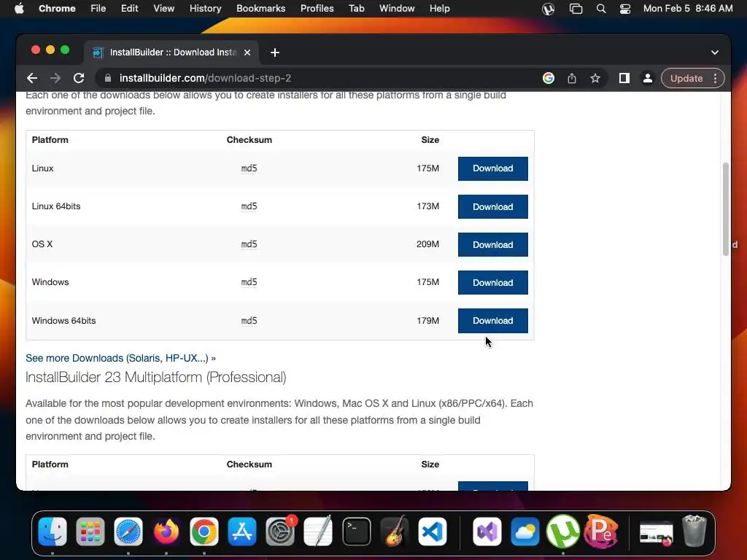747x560 pixels.
Task: Open Launchpad from the dock
Action: click(90, 532)
